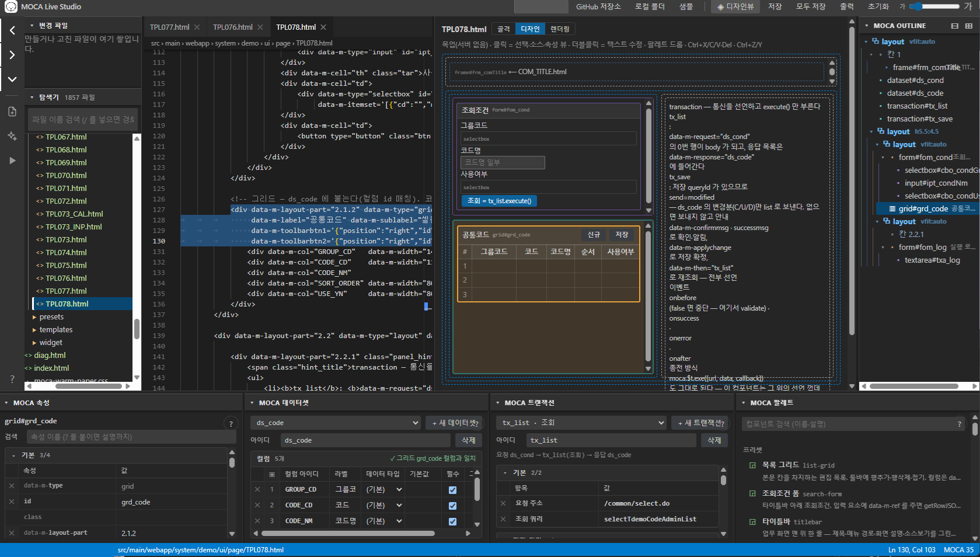Open the ds_code dataset dropdown
The image size is (980, 557).
(336, 423)
